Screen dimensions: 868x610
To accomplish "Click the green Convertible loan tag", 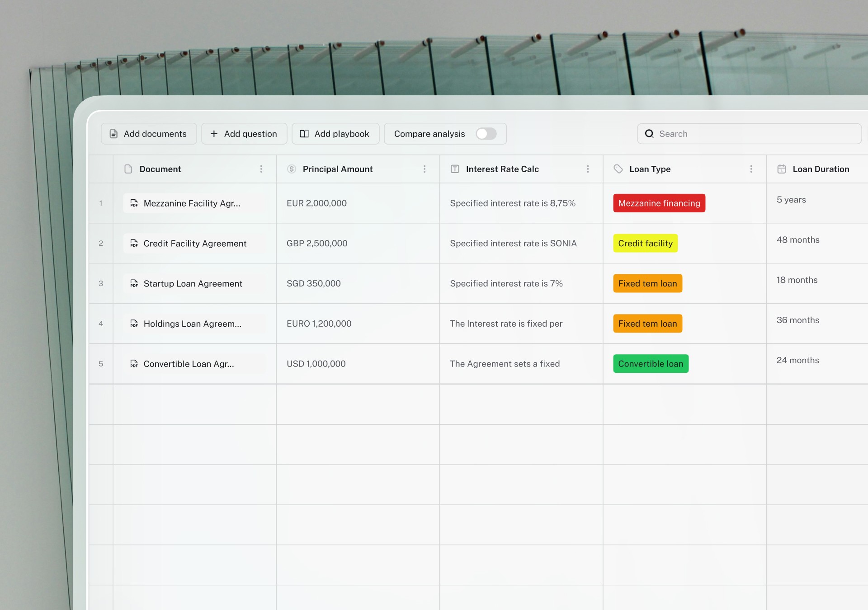I will (651, 364).
